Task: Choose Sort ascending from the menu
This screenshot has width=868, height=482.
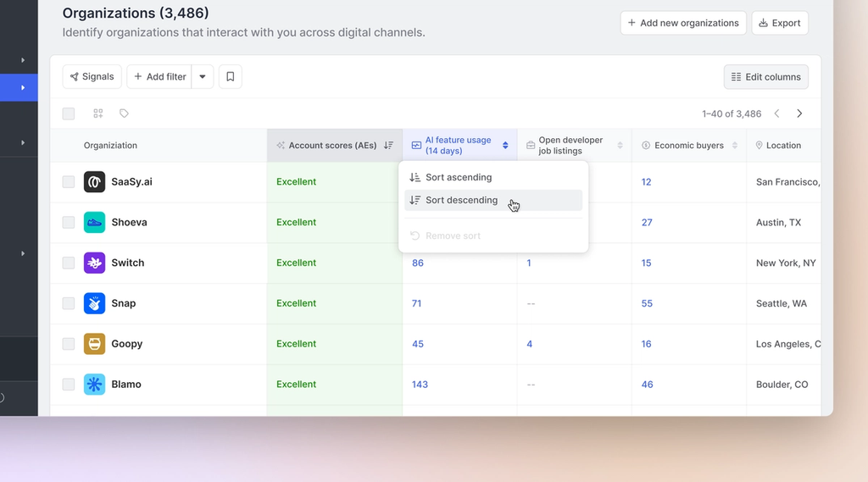Action: tap(493, 177)
